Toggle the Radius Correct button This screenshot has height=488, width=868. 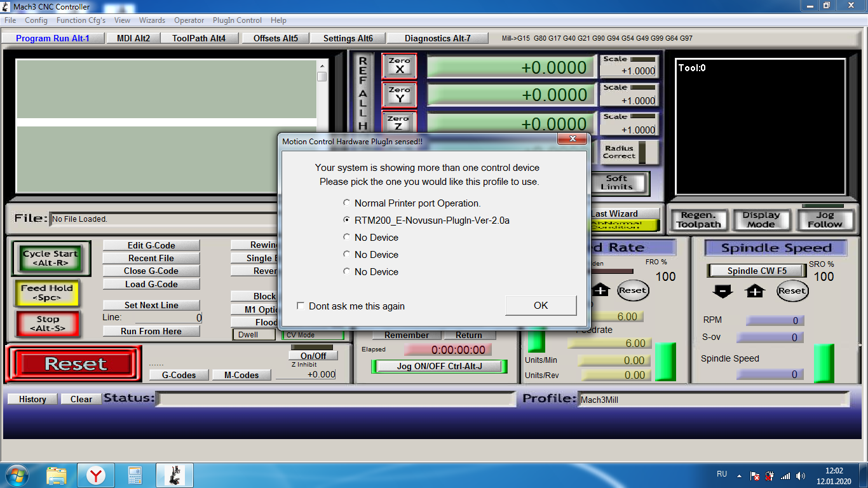(623, 152)
